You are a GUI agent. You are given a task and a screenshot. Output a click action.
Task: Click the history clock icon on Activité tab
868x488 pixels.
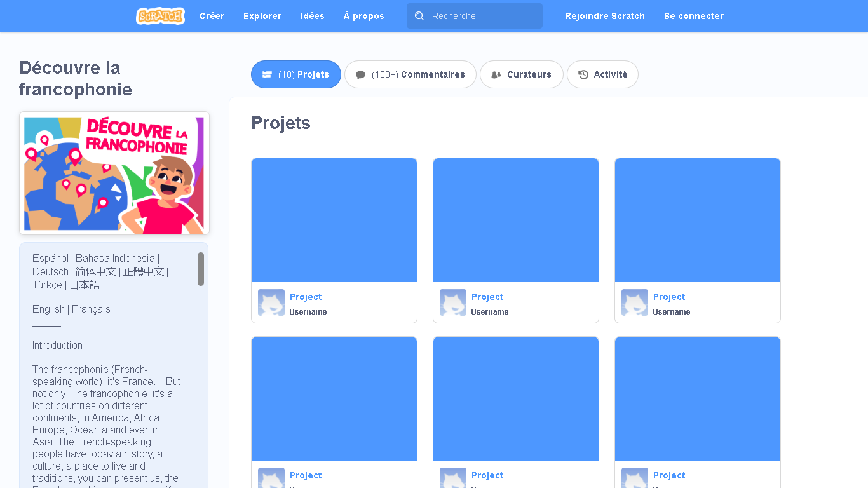(x=583, y=74)
